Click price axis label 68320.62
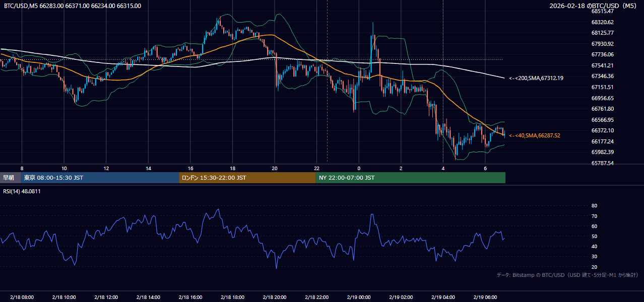644x302 pixels. (x=602, y=22)
